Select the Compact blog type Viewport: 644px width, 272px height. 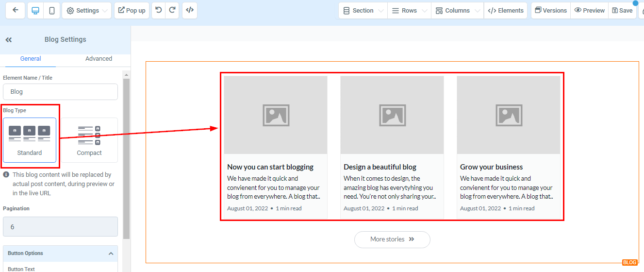coord(89,140)
